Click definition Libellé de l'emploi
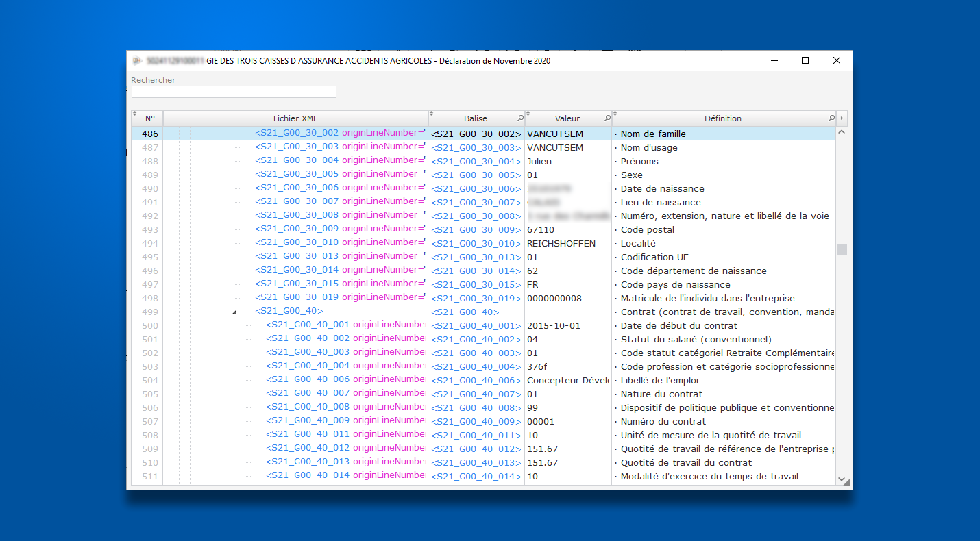Image resolution: width=980 pixels, height=541 pixels. pyautogui.click(x=659, y=381)
